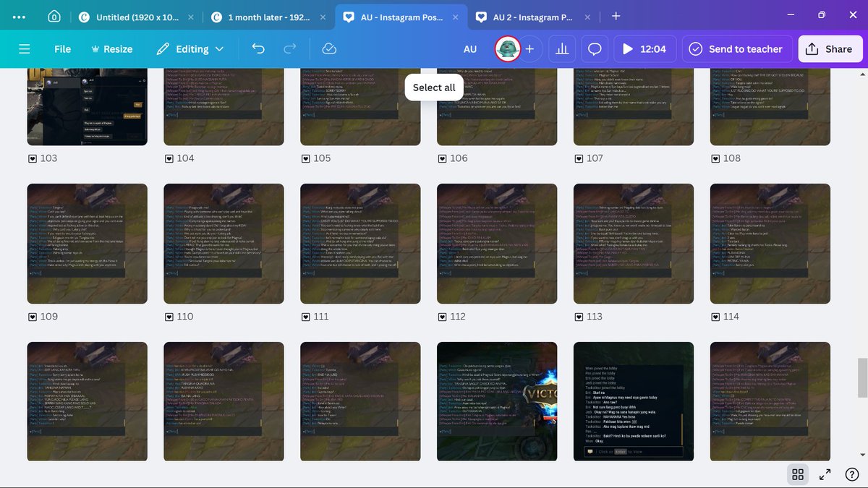Open the comments speech bubble
868x488 pixels.
point(595,49)
